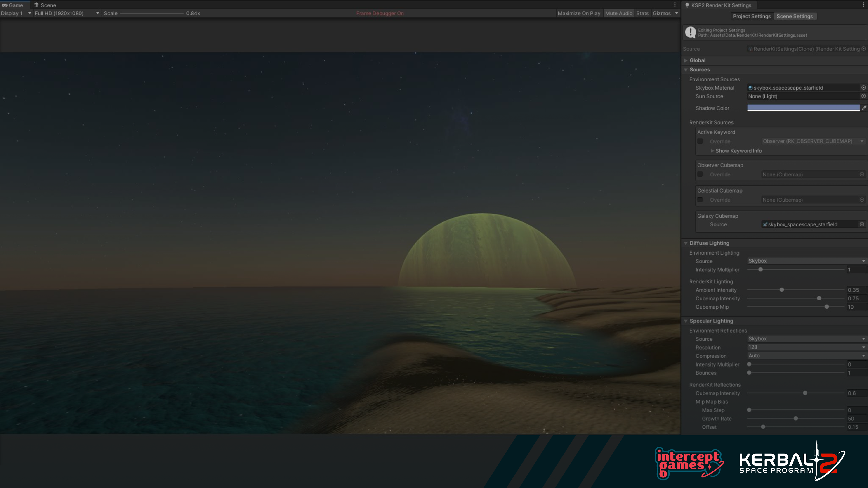Screen dimensions: 868x488
Task: Click the skybox material sphere icon
Action: [x=750, y=88]
